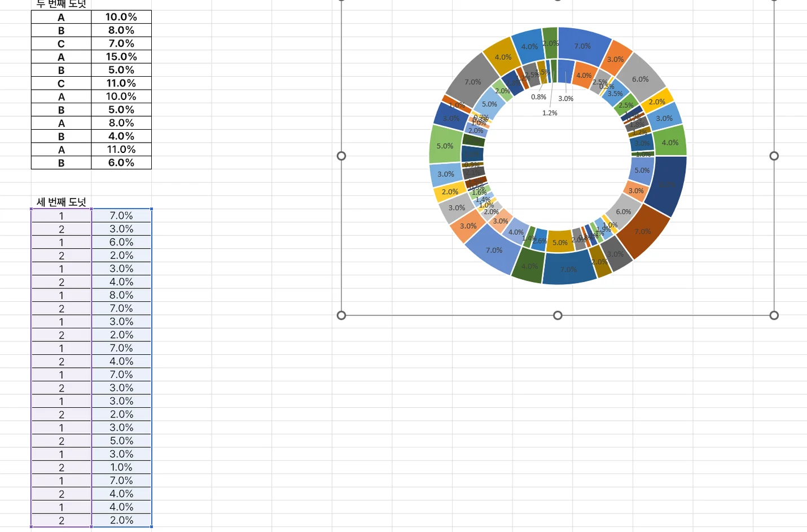Click the inner ring blue 3.5% segment

click(x=615, y=93)
